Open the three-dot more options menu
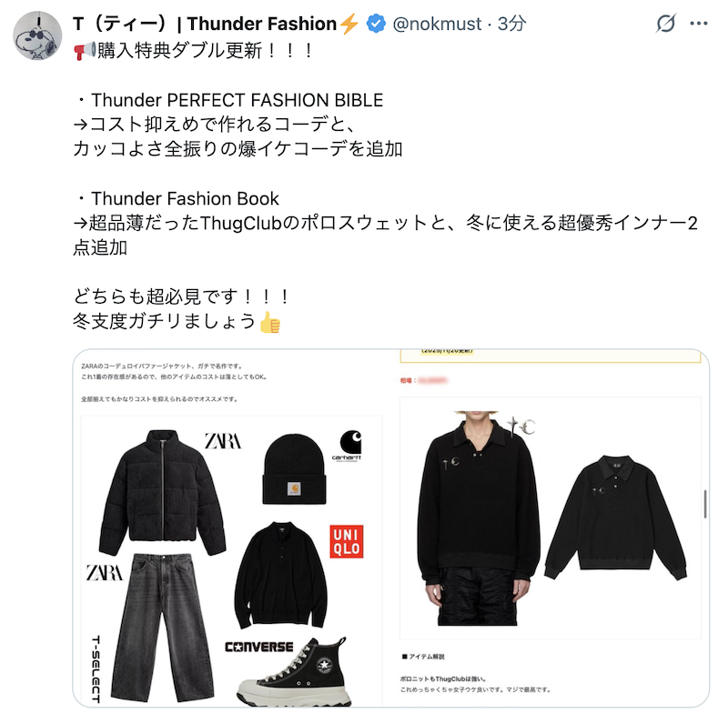This screenshot has height=713, width=728. (699, 24)
